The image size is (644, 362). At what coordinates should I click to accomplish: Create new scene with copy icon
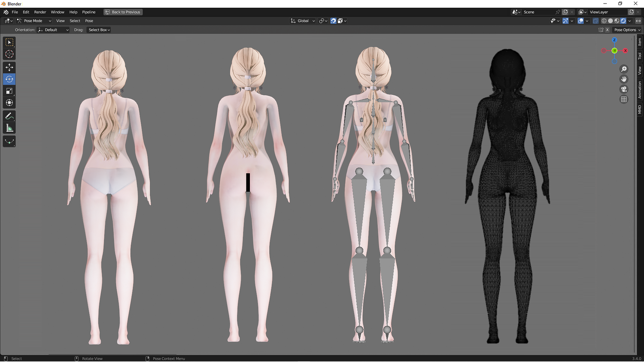(x=565, y=12)
